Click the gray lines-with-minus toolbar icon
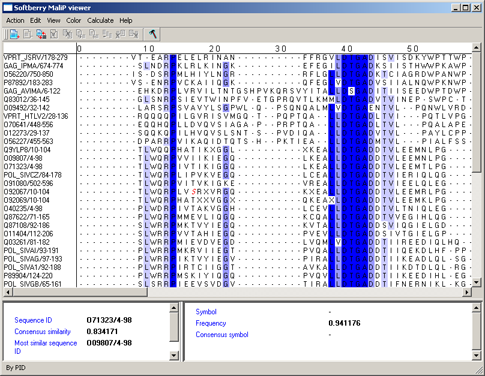Image resolution: width=485 pixels, height=376 pixels. (107, 34)
